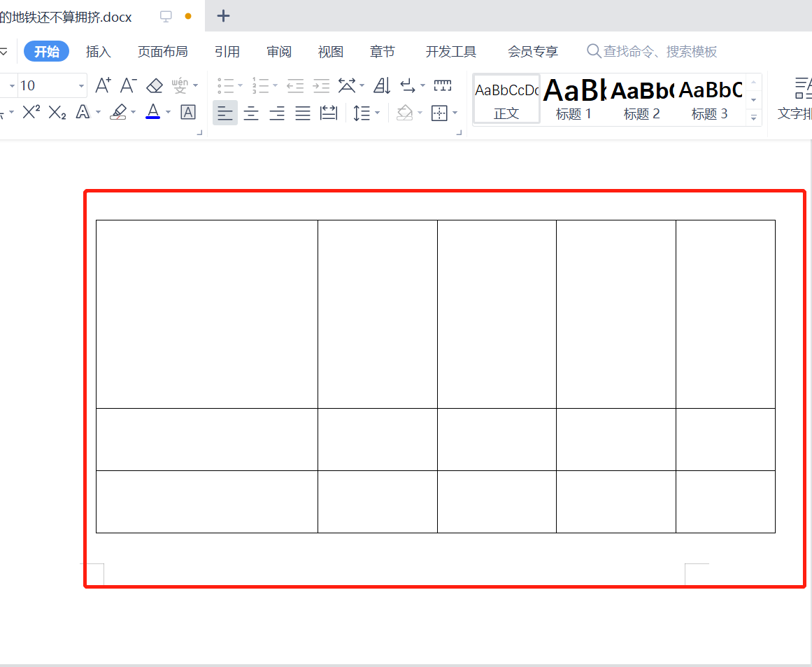Switch to 审阅 tab
The width and height of the screenshot is (812, 667).
pyautogui.click(x=279, y=51)
